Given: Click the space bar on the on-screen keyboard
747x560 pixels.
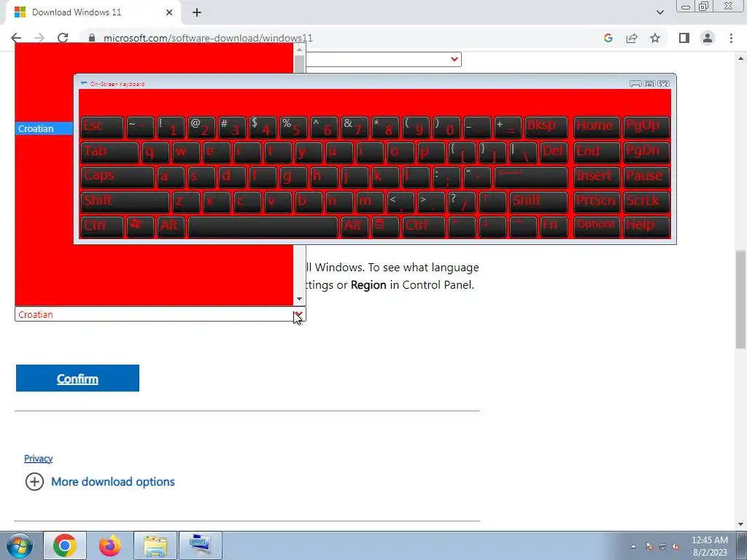Looking at the screenshot, I should (263, 226).
